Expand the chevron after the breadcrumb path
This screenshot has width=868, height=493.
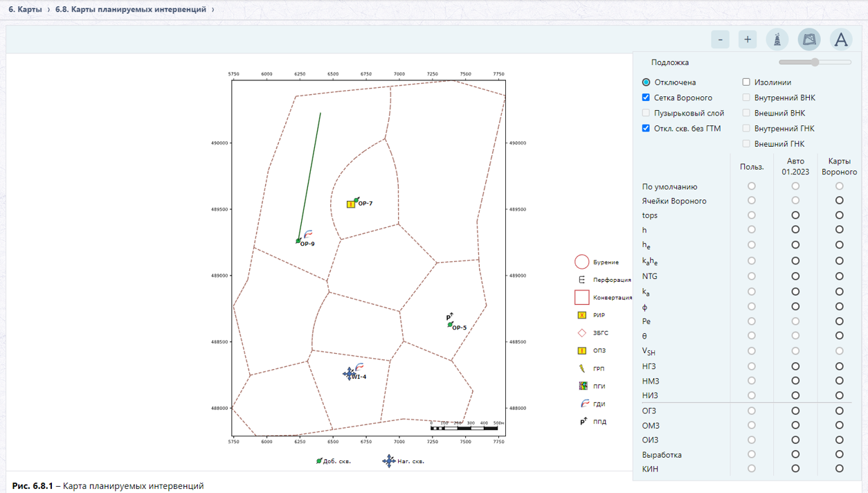(213, 10)
